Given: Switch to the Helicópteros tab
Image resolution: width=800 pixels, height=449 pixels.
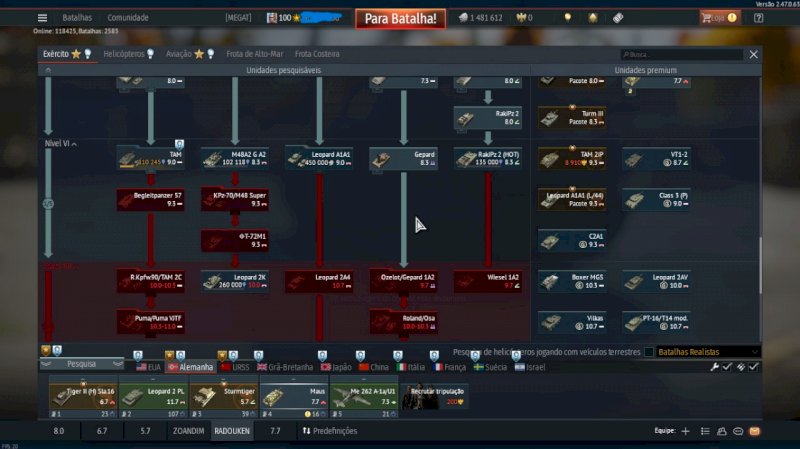Looking at the screenshot, I should [x=130, y=54].
